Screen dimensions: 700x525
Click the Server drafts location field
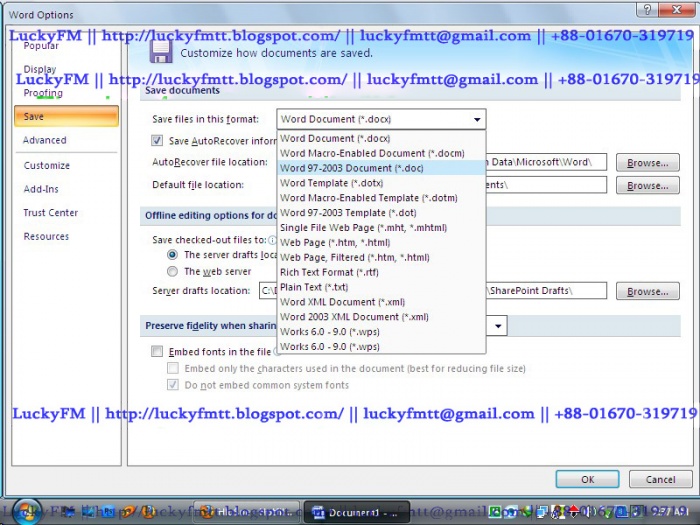[x=546, y=291]
